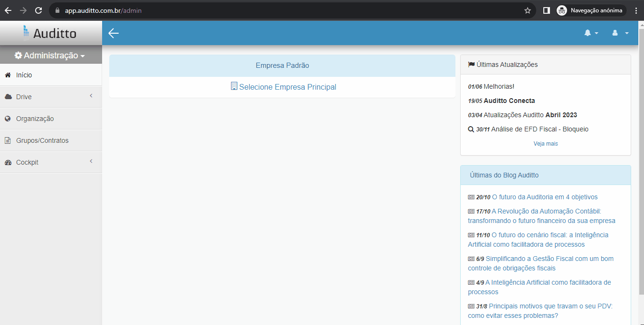Screen dimensions: 644x325
Task: Click the magnifier icon beside 30/11
Action: pos(471,129)
